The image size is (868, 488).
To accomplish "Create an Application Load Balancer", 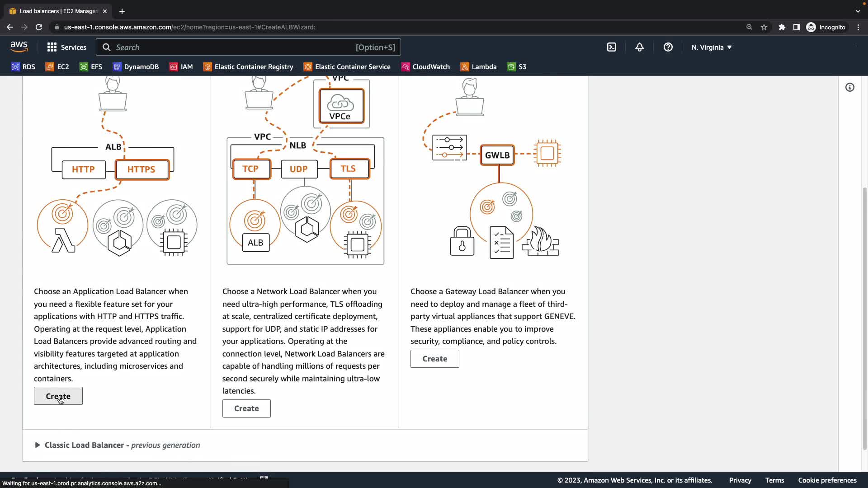I will click(x=58, y=396).
